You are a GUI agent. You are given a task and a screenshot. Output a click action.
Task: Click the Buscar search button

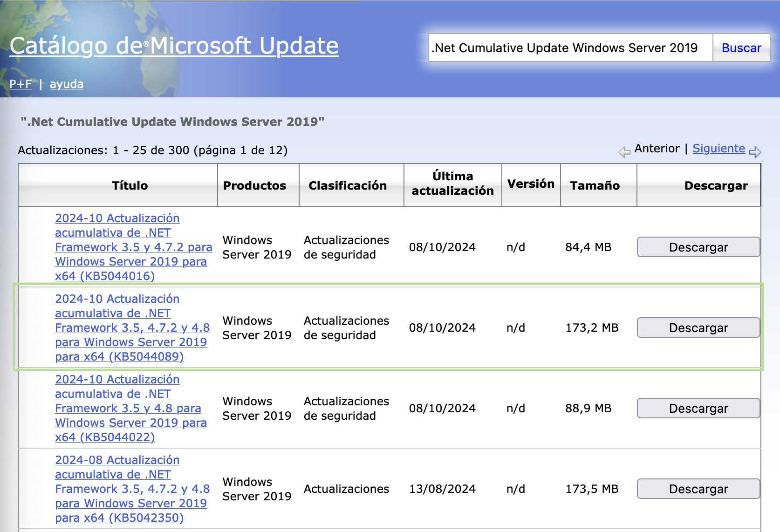[x=741, y=48]
